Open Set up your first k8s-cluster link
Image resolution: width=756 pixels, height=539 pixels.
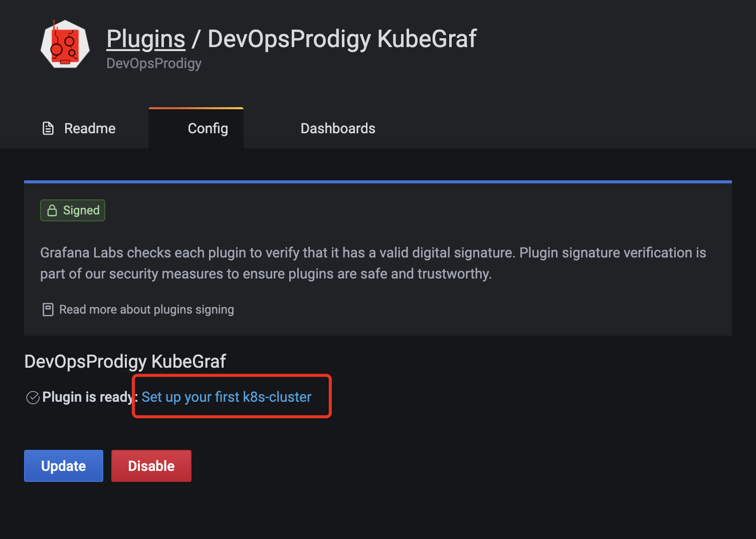coord(227,397)
